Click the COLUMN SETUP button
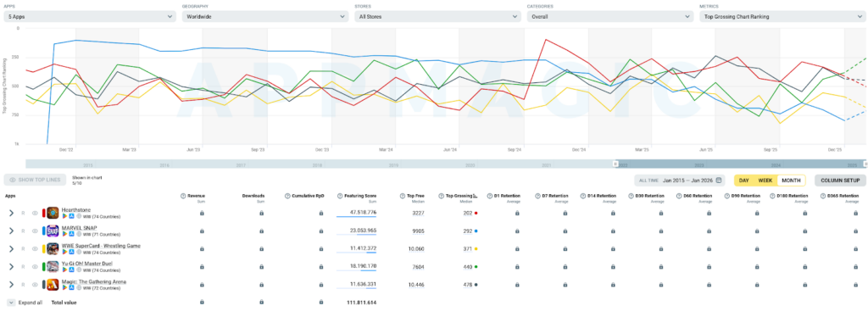Screen dimensions: 868x317 click(x=840, y=181)
